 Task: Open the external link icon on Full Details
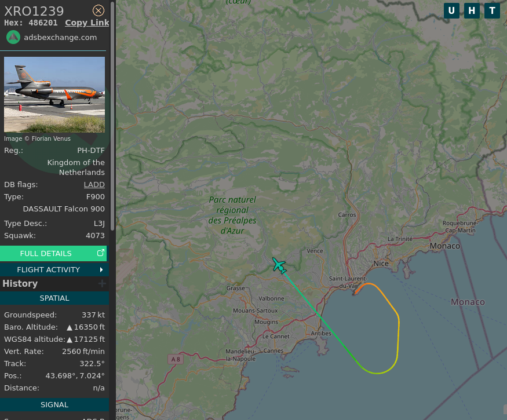[x=101, y=253]
